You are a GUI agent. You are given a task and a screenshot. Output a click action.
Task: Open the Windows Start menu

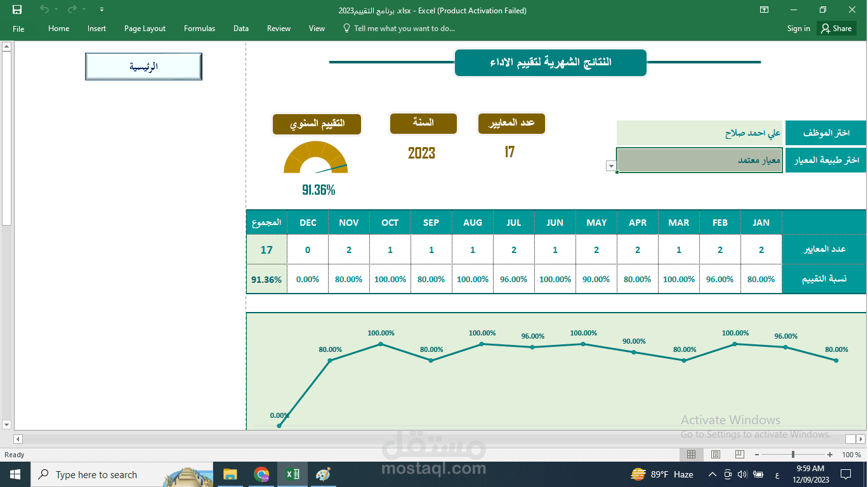point(15,474)
